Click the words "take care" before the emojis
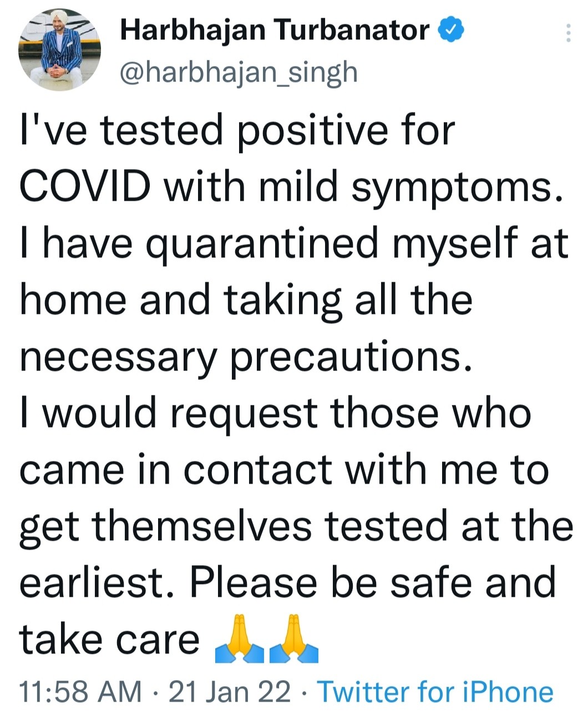 click(109, 640)
